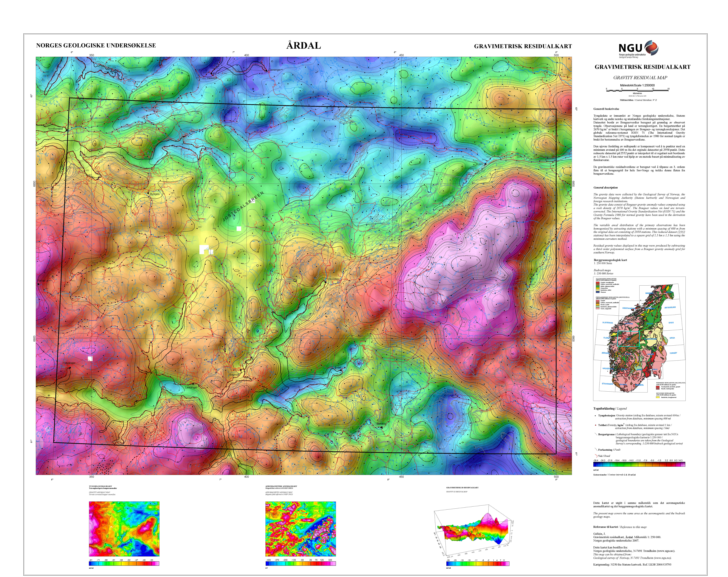Image resolution: width=728 pixels, height=577 pixels.
Task: Click ULSTEINVIK on the inset map
Action: pos(608,323)
